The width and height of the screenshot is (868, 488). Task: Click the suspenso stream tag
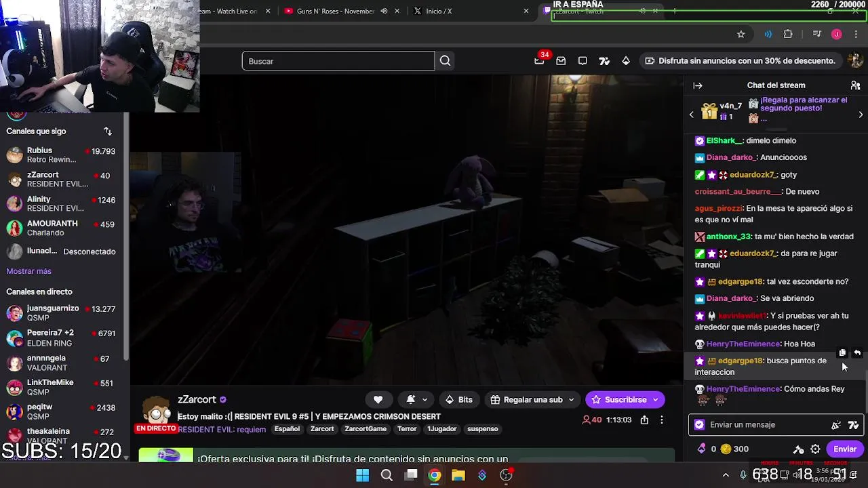[483, 429]
